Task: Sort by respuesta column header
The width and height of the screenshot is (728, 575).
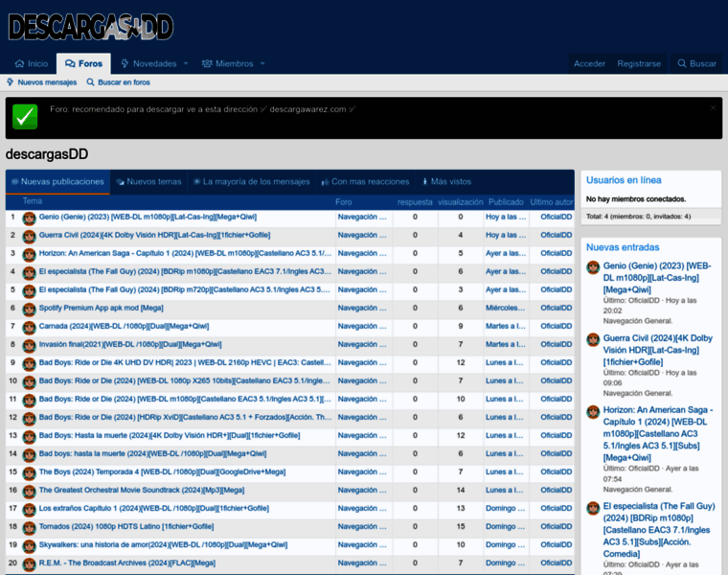Action: pos(415,202)
